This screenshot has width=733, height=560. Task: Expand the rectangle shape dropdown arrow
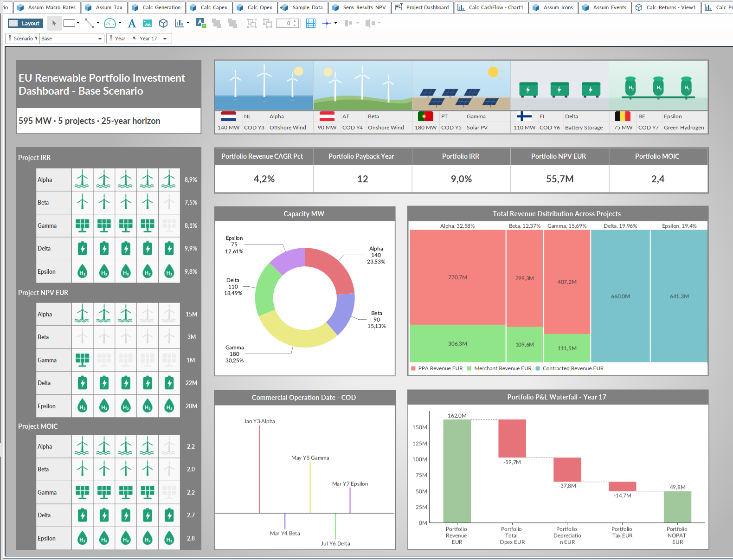(78, 23)
